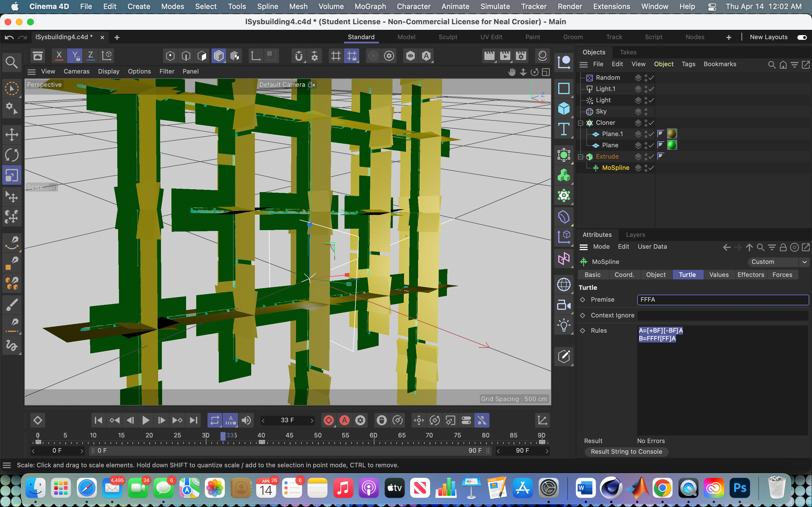Collapse the Cloner hierarchy in Objects
Image resolution: width=812 pixels, height=507 pixels.
tap(581, 123)
